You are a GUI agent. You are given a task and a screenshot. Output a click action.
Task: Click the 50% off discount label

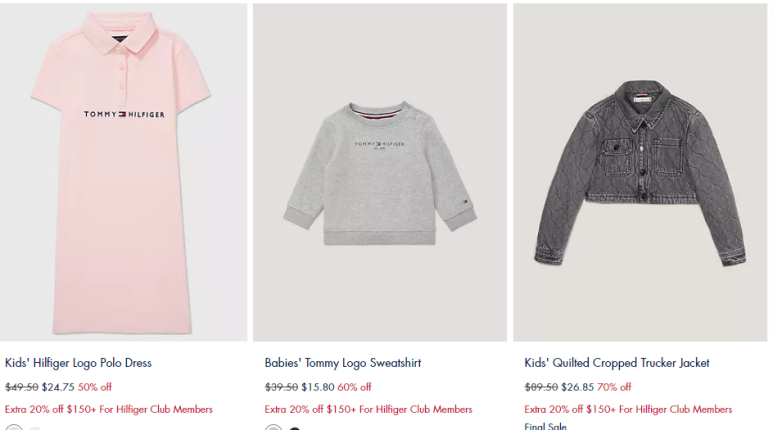pyautogui.click(x=95, y=387)
